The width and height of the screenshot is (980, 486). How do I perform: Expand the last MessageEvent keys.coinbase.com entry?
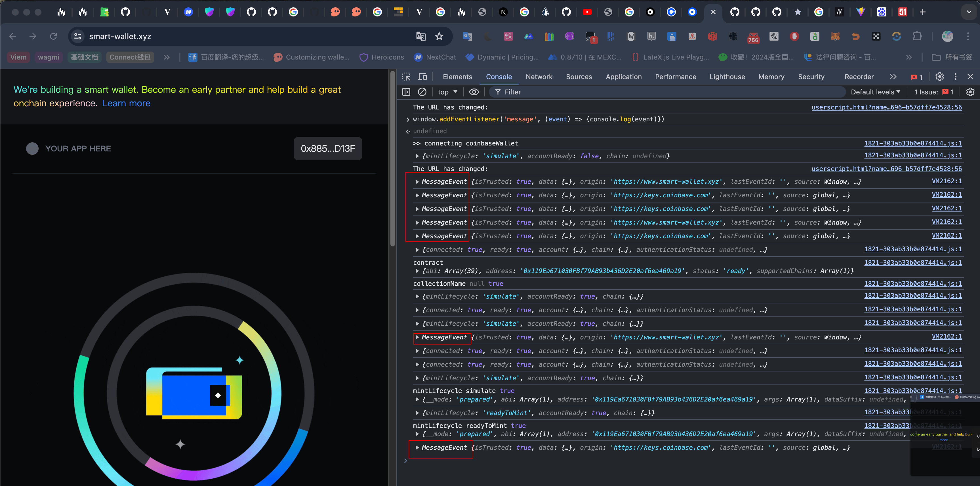tap(417, 448)
